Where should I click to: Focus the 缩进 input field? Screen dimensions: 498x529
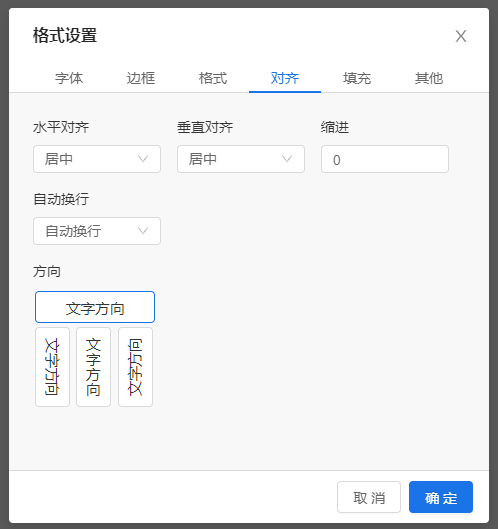[x=385, y=159]
